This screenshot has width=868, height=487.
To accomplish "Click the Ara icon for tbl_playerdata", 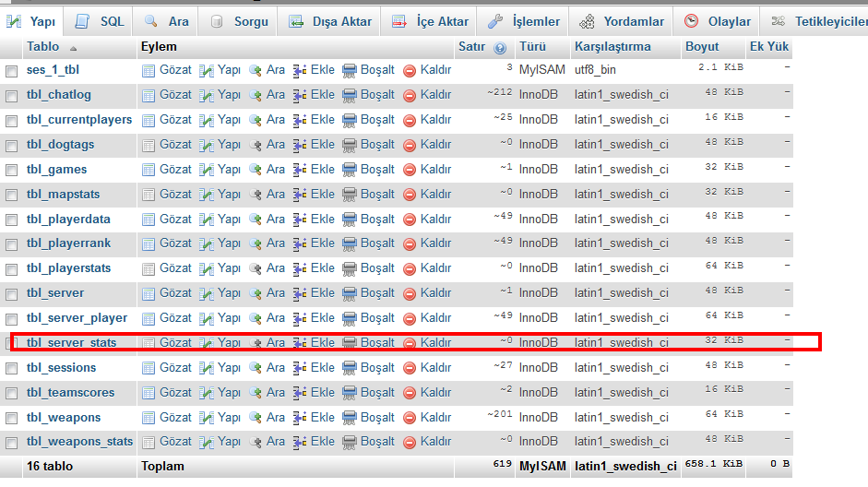I will click(256, 219).
